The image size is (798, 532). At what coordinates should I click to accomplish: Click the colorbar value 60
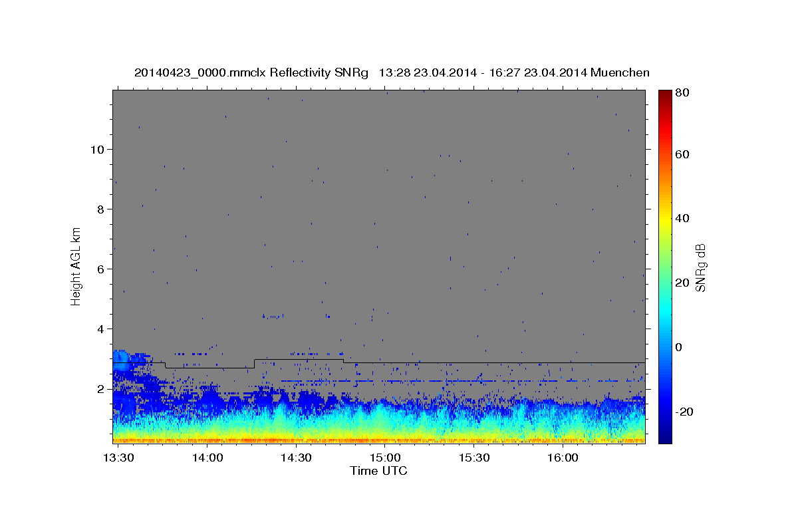click(684, 154)
